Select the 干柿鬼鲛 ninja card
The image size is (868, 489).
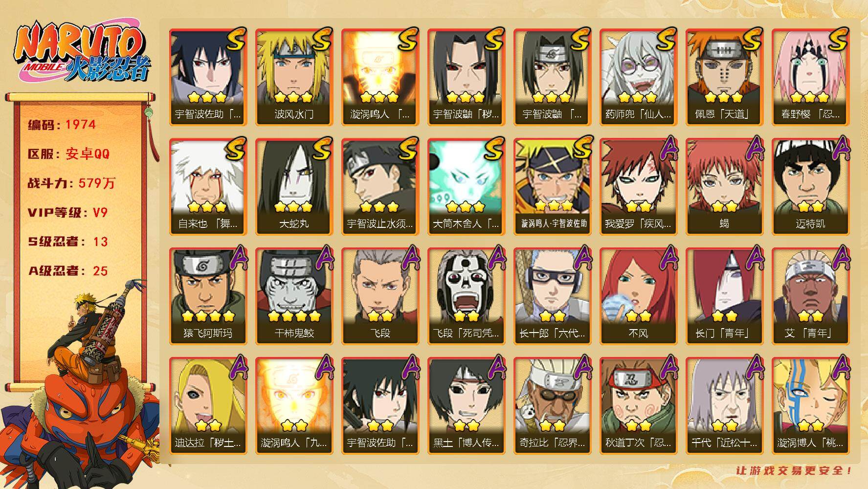pyautogui.click(x=294, y=296)
